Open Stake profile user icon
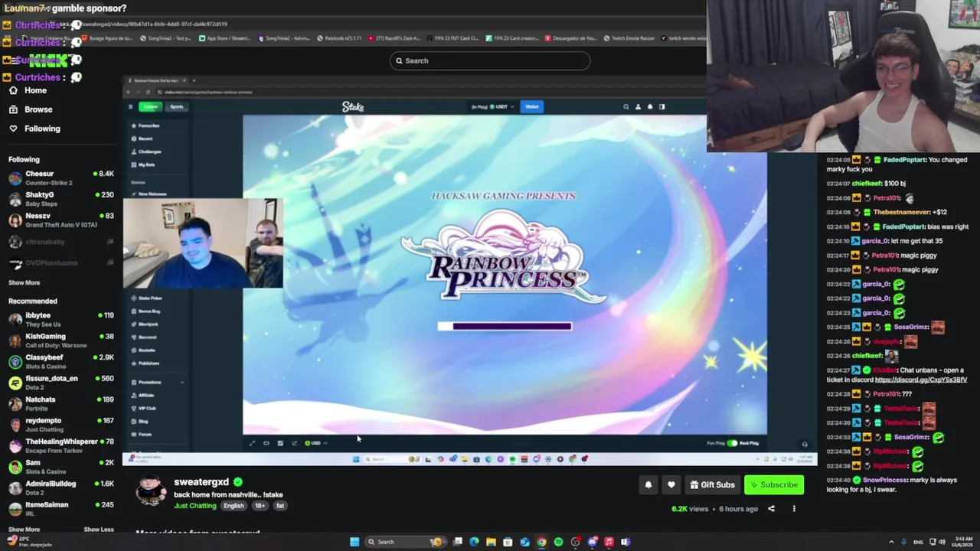 click(x=638, y=107)
